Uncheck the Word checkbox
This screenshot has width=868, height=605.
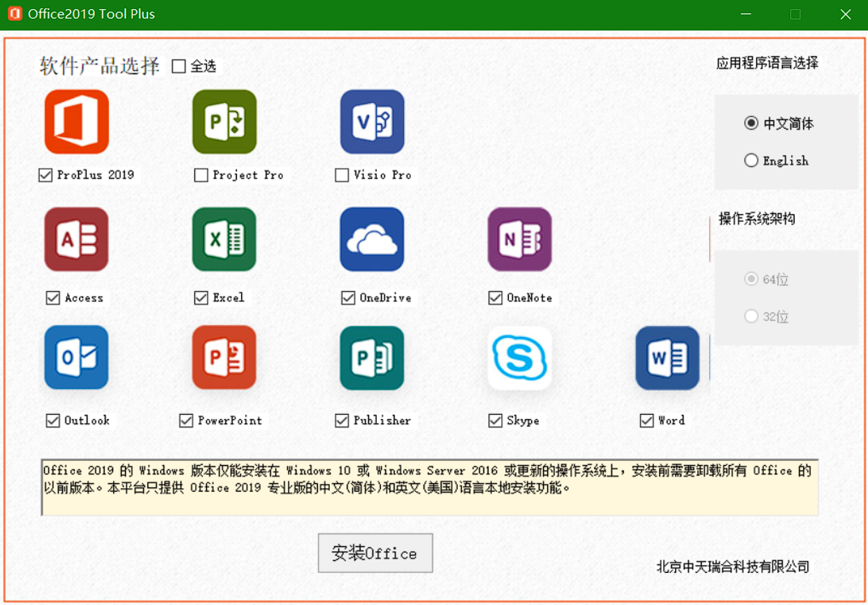(x=646, y=420)
